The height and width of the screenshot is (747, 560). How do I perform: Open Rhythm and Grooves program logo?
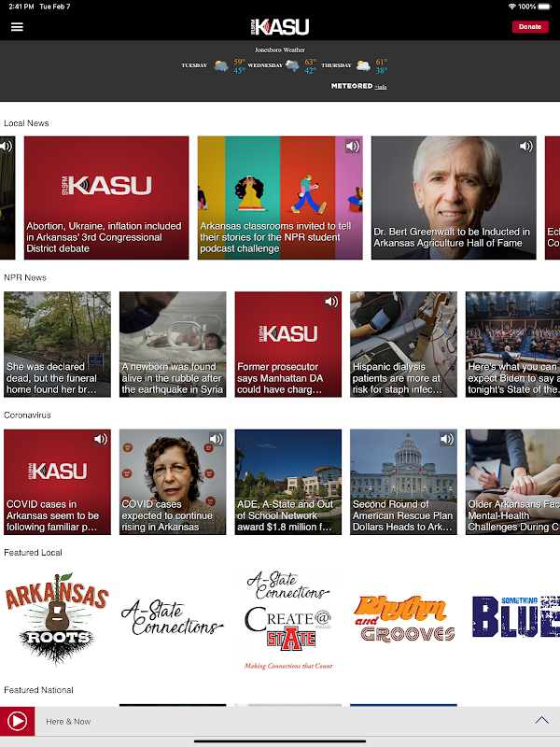pos(404,618)
